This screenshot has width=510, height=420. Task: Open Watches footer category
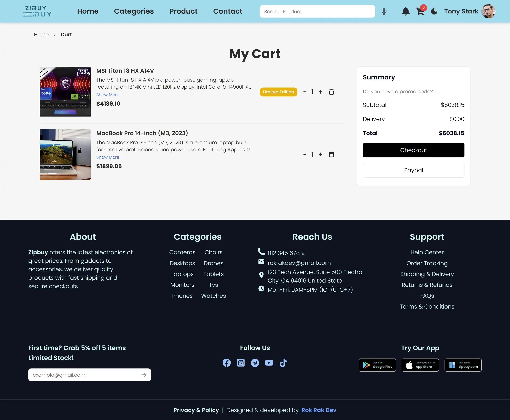213,296
